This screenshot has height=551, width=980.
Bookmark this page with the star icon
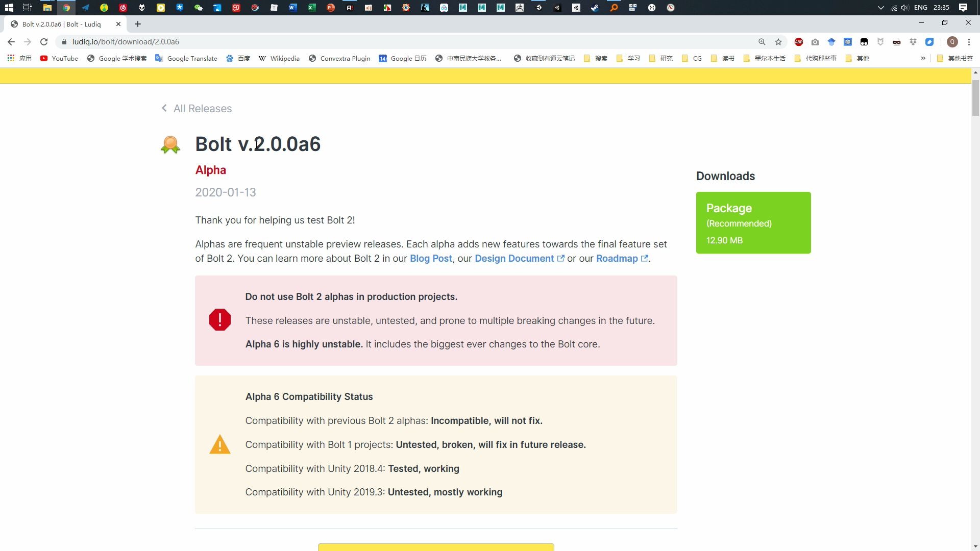pyautogui.click(x=778, y=42)
